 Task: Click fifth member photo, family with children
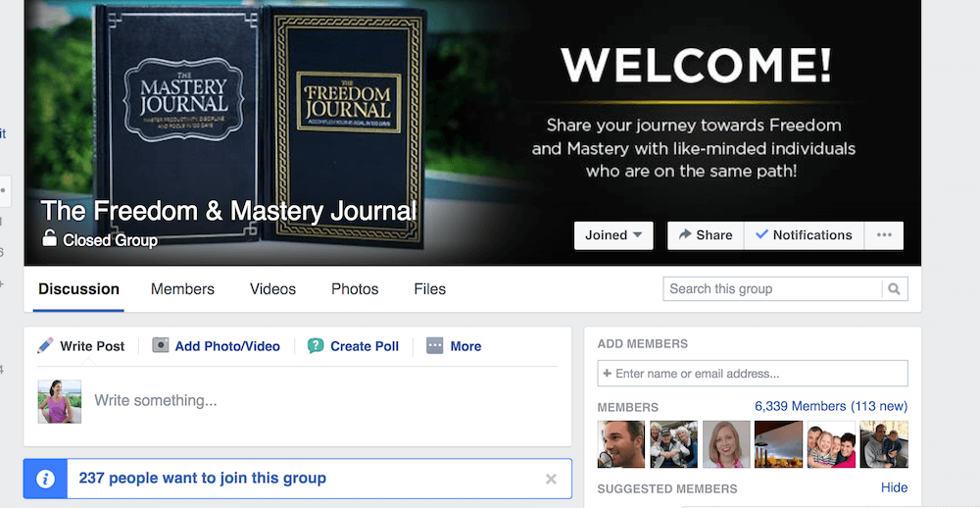pos(831,444)
